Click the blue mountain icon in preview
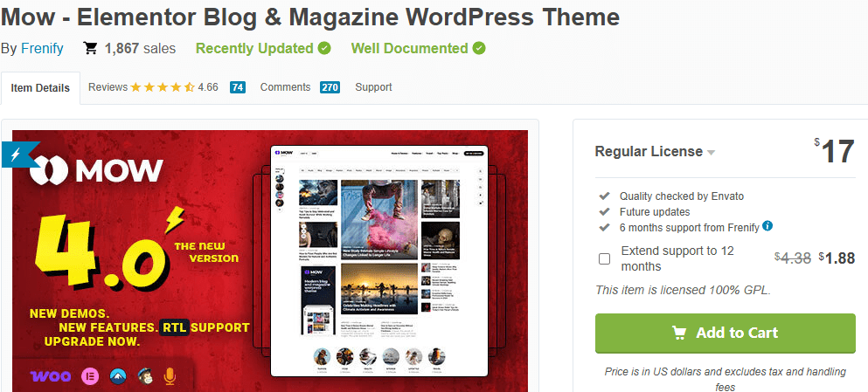Viewport: 868px width, 392px height. point(118,376)
